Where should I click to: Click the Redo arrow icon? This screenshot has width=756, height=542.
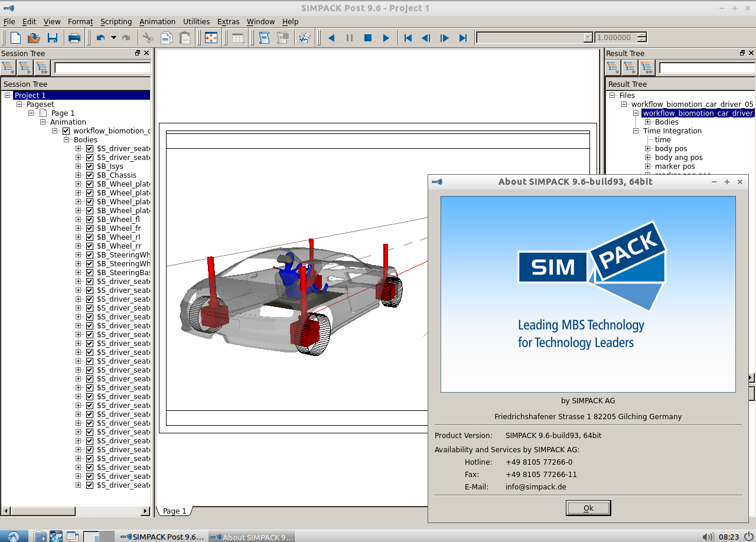pyautogui.click(x=126, y=38)
